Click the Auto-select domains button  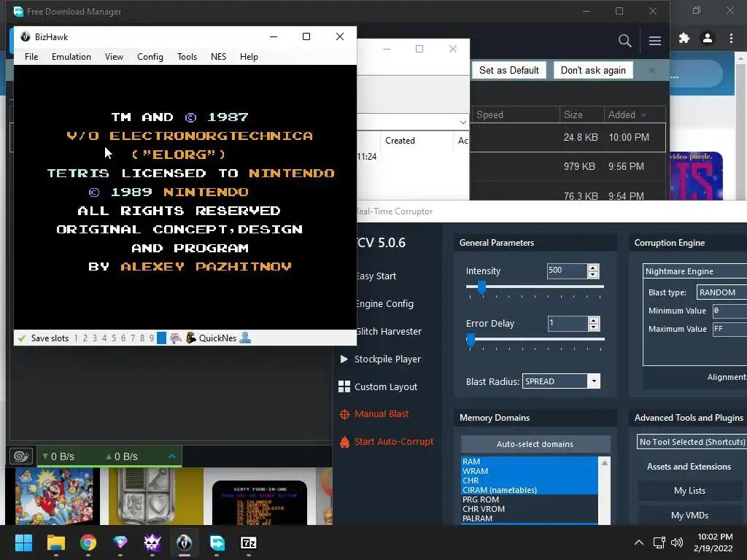click(x=535, y=444)
